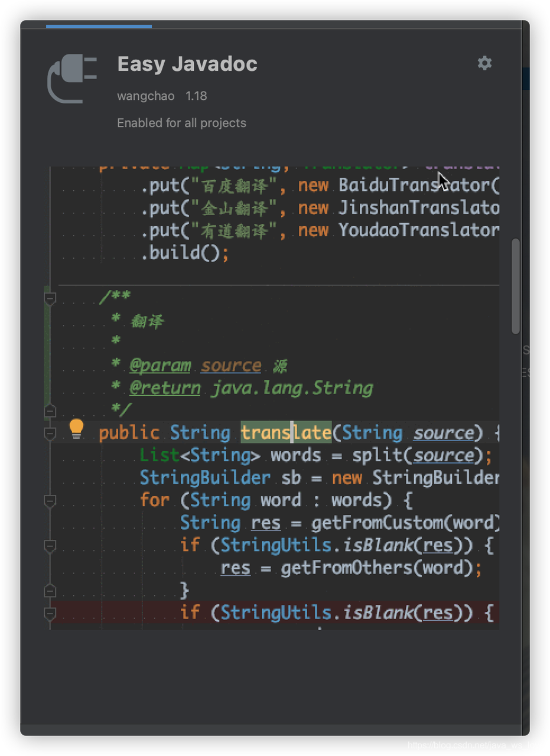The width and height of the screenshot is (550, 756).
Task: Fold the red-highlighted if StringUtils.isBlank block
Action: [50, 614]
